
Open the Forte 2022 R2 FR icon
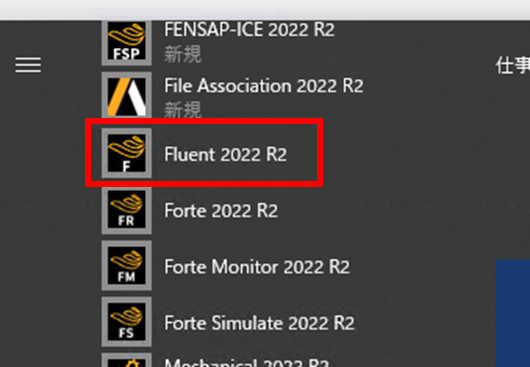pos(126,210)
